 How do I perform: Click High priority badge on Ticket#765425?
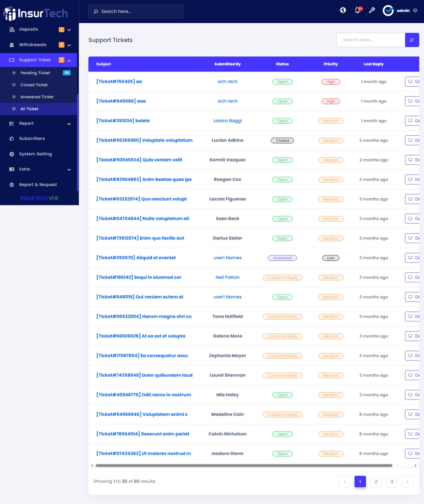331,82
